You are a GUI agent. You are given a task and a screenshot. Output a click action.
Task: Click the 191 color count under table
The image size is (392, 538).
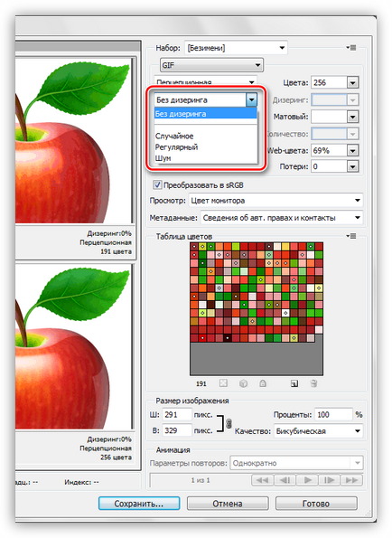pyautogui.click(x=201, y=383)
